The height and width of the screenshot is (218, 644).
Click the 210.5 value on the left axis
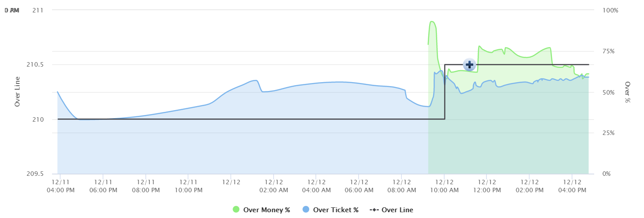pos(36,65)
